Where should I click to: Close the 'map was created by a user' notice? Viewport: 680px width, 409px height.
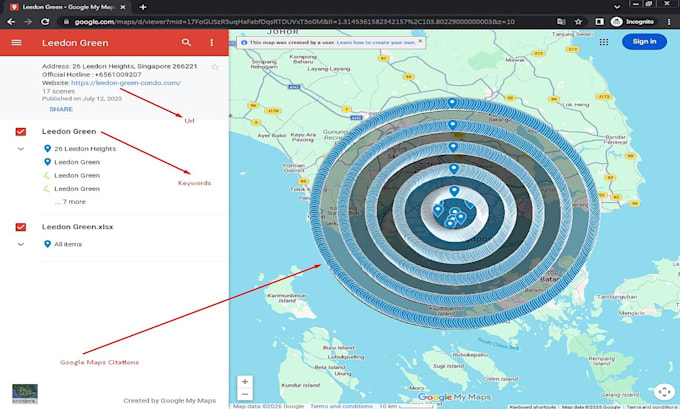420,41
